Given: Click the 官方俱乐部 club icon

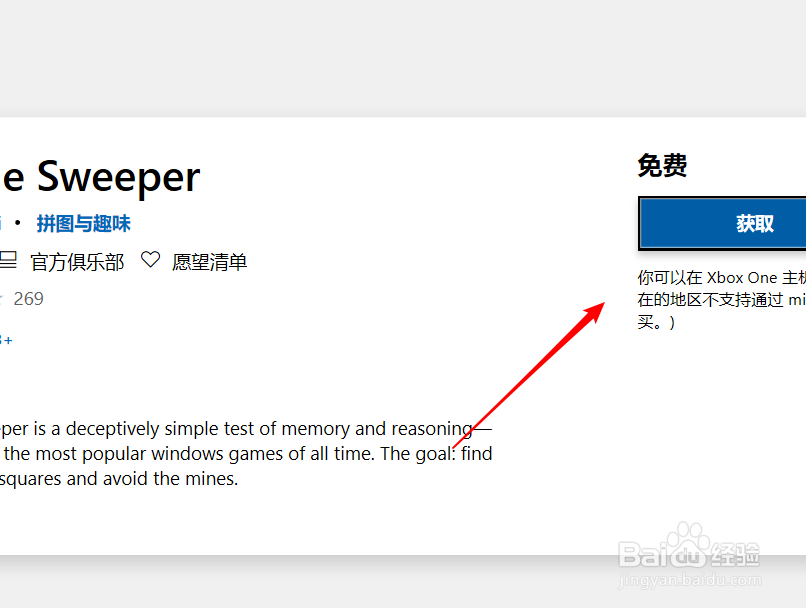Looking at the screenshot, I should tap(8, 260).
